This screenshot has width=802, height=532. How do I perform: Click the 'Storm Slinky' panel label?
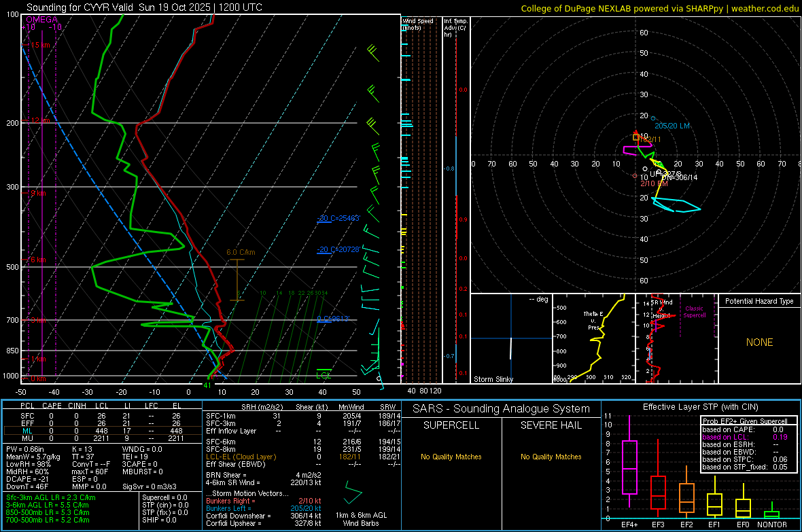(x=493, y=379)
